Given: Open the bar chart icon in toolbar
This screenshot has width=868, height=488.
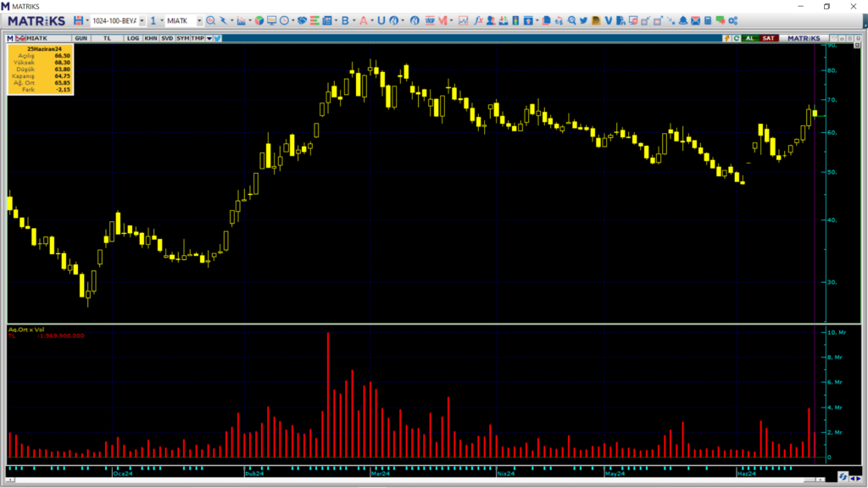Looking at the screenshot, I should (x=241, y=20).
